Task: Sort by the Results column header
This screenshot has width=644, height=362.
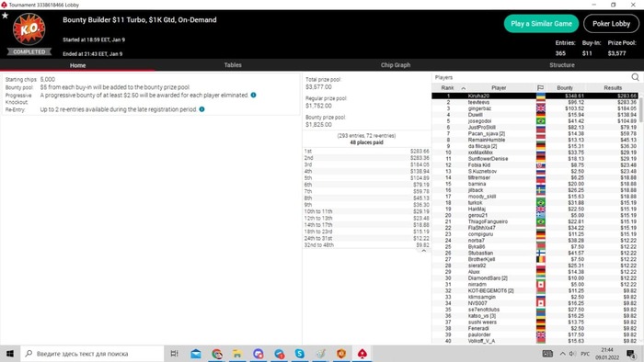Action: point(613,87)
